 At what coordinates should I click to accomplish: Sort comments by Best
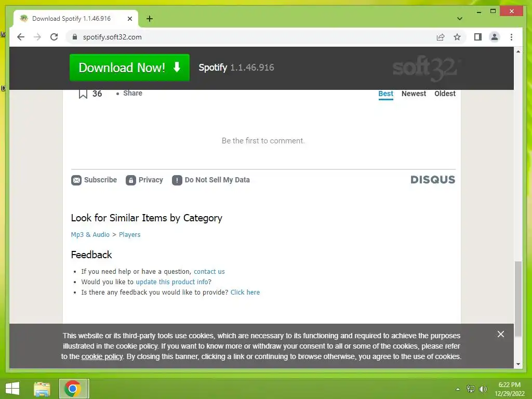tap(386, 94)
